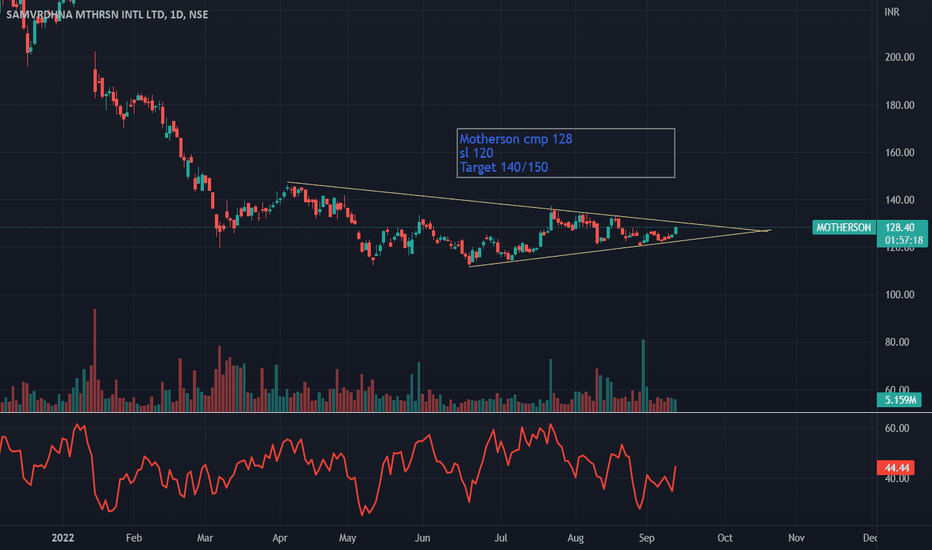932x550 pixels.
Task: Click the 100.00 price axis label
Action: 899,294
